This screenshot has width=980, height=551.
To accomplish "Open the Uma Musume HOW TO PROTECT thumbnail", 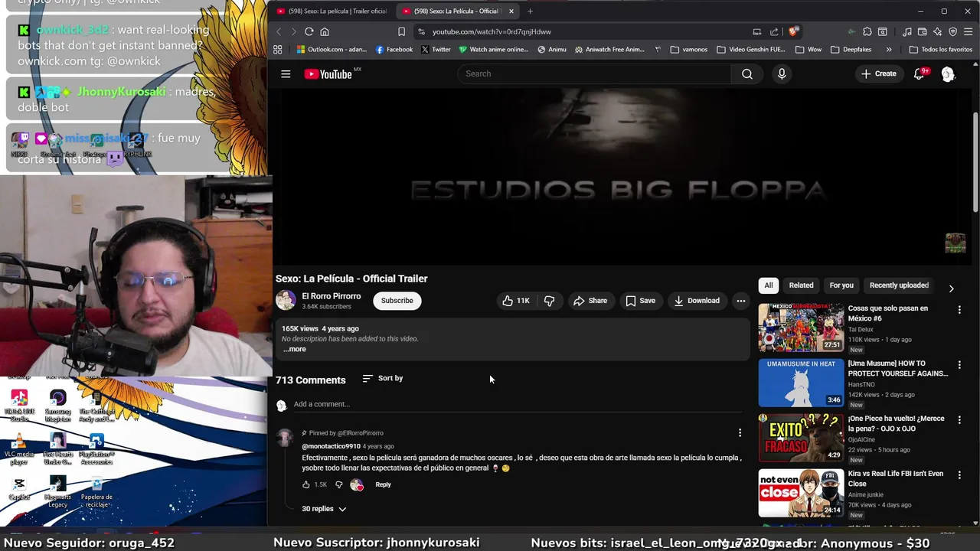I will [x=801, y=383].
